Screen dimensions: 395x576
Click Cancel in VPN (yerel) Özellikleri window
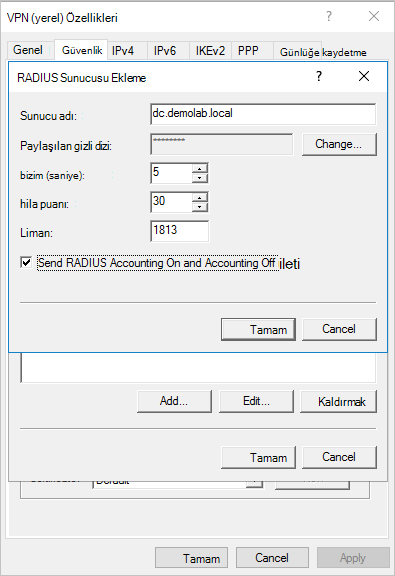pos(272,558)
